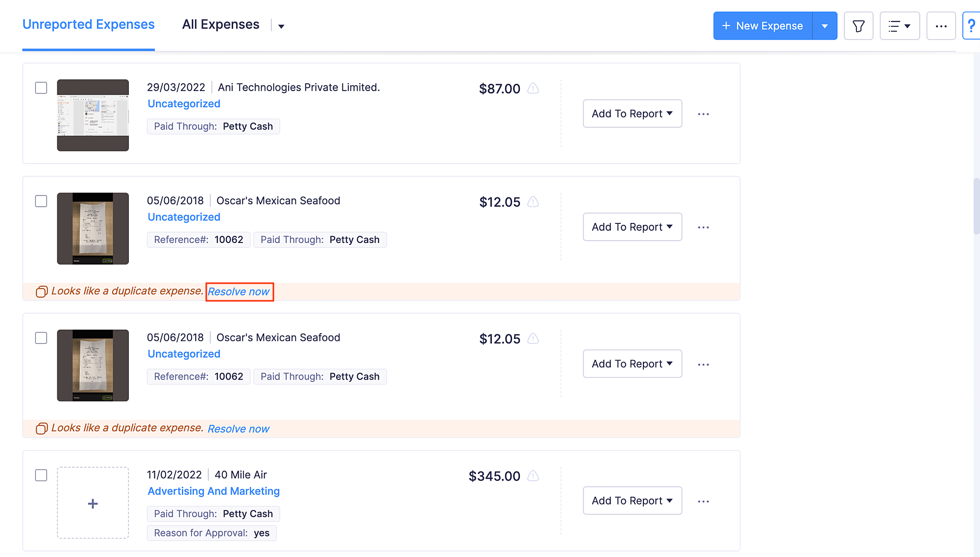980x557 pixels.
Task: Open the dropdown arrow next to New Expense
Action: tap(825, 25)
